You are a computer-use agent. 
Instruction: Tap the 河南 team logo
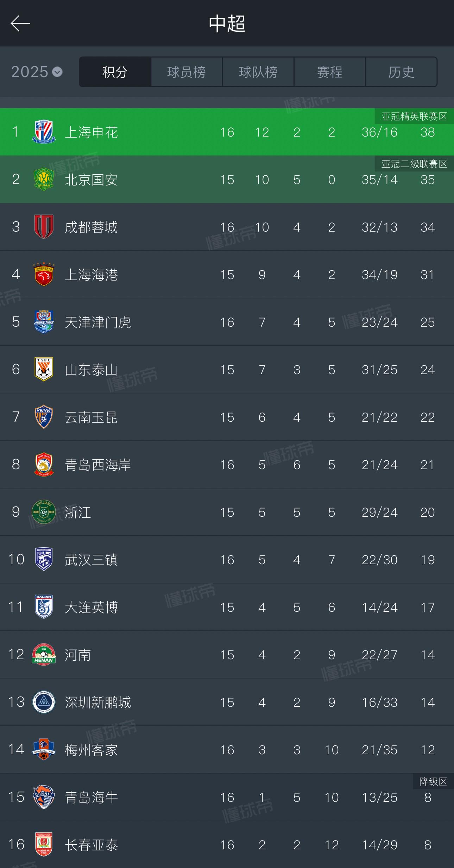pos(44,655)
